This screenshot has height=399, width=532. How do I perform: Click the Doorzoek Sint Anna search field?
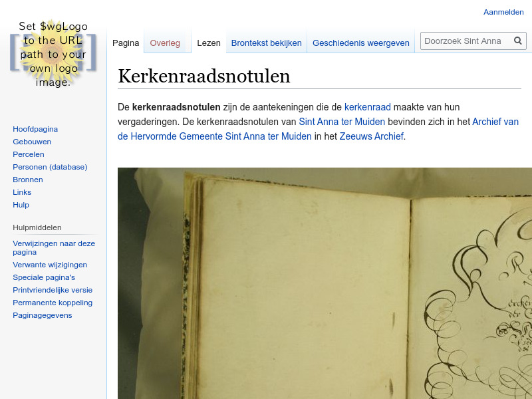(465, 41)
